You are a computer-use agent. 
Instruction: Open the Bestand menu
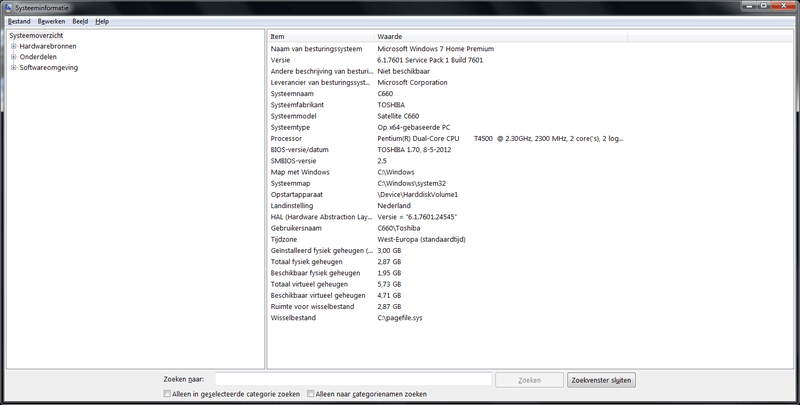point(19,21)
